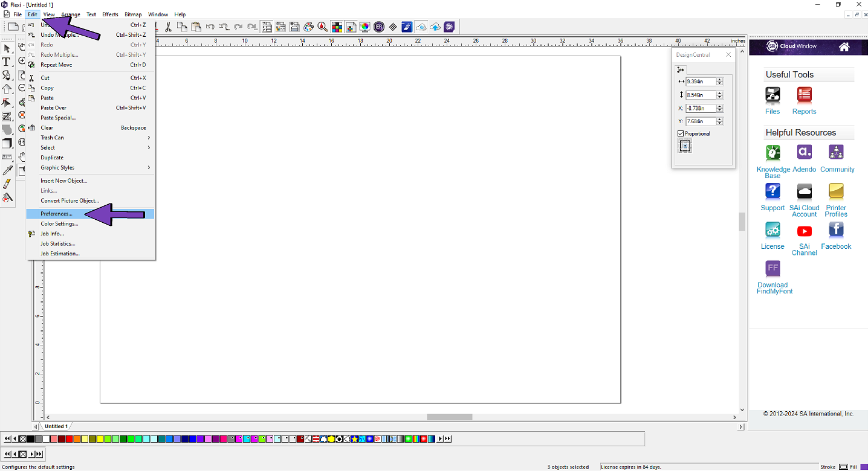This screenshot has height=471, width=868.
Task: Click the width input field in DesignCentral
Action: pos(701,82)
